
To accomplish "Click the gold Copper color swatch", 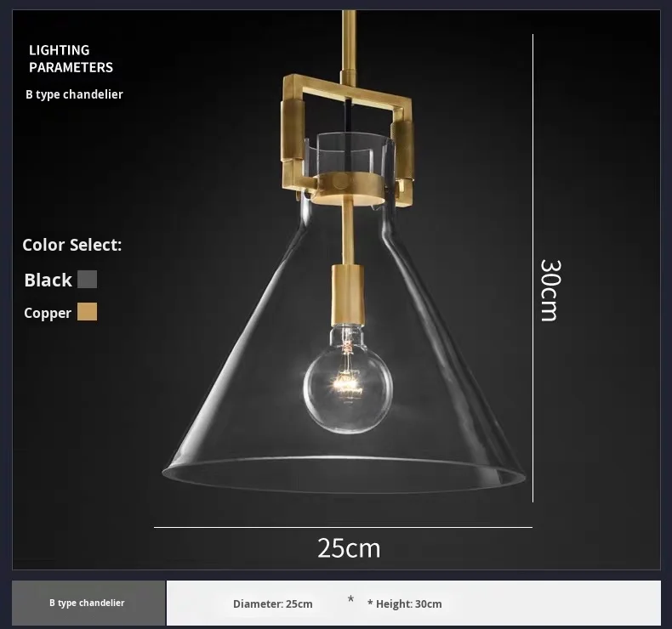I will pyautogui.click(x=87, y=312).
